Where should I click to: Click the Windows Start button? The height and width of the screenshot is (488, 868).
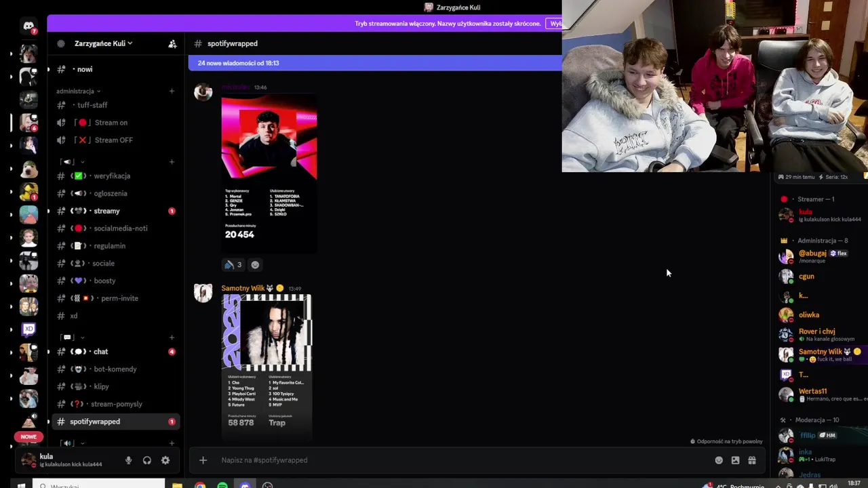(x=20, y=485)
